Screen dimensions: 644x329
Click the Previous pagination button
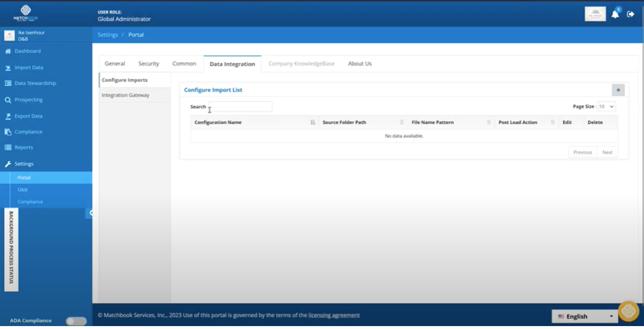[x=583, y=152]
